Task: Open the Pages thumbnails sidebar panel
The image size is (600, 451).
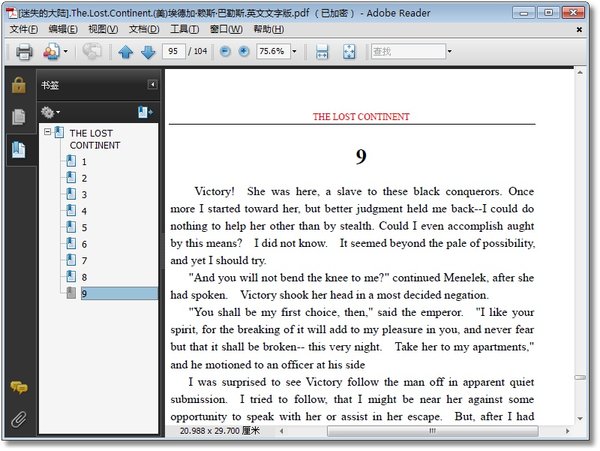Action: click(18, 117)
